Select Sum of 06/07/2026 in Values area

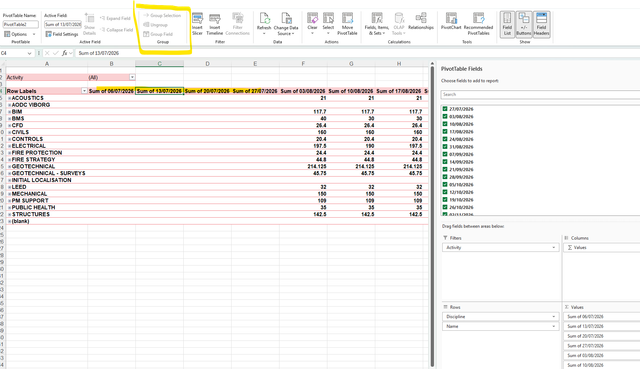602,317
